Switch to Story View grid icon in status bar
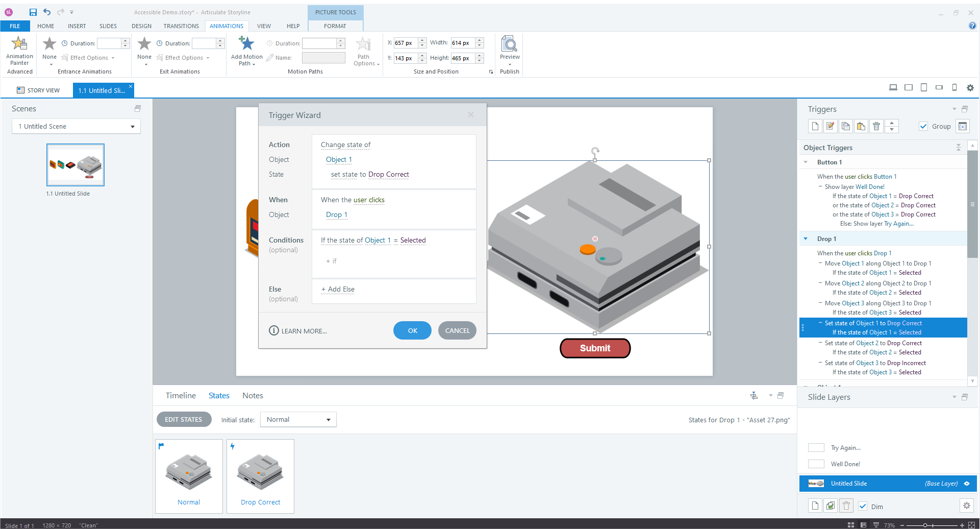Viewport: 980px width, 529px height. pos(850,525)
